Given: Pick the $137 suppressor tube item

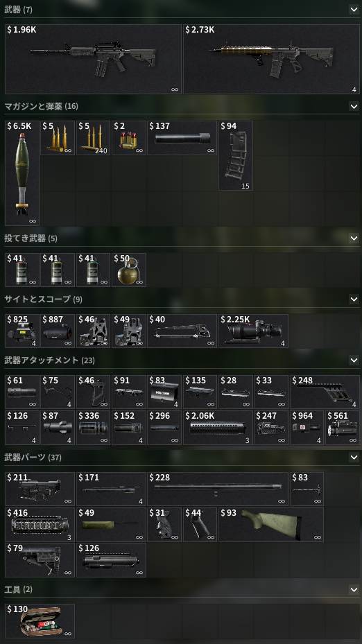Looking at the screenshot, I should coord(182,138).
